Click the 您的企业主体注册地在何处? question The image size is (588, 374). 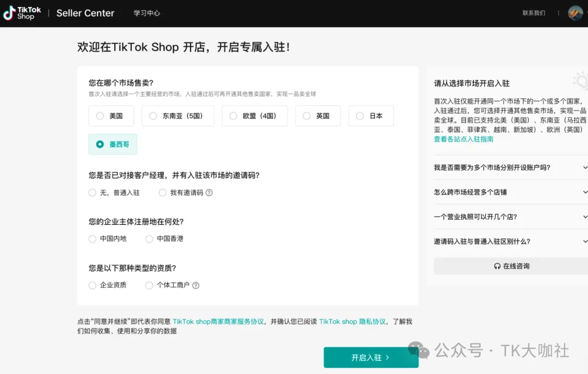136,222
